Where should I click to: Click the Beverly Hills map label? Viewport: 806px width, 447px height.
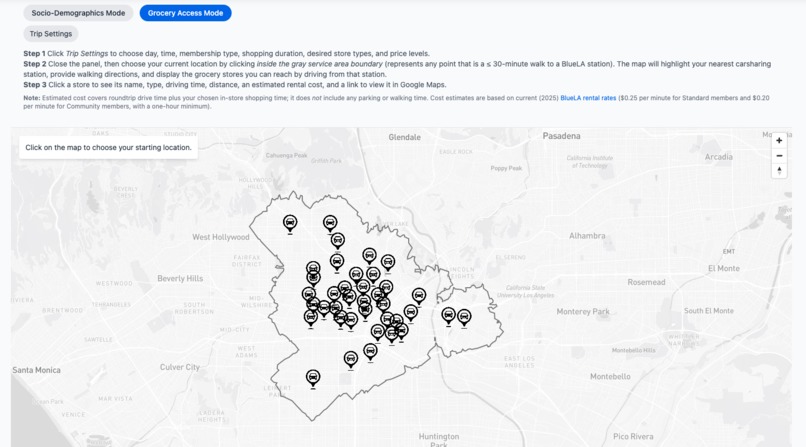180,278
